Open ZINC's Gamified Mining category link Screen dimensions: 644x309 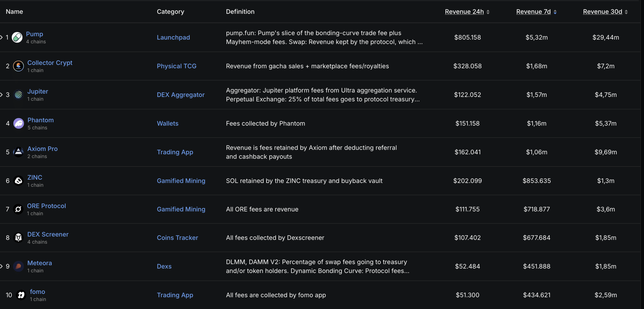point(181,181)
